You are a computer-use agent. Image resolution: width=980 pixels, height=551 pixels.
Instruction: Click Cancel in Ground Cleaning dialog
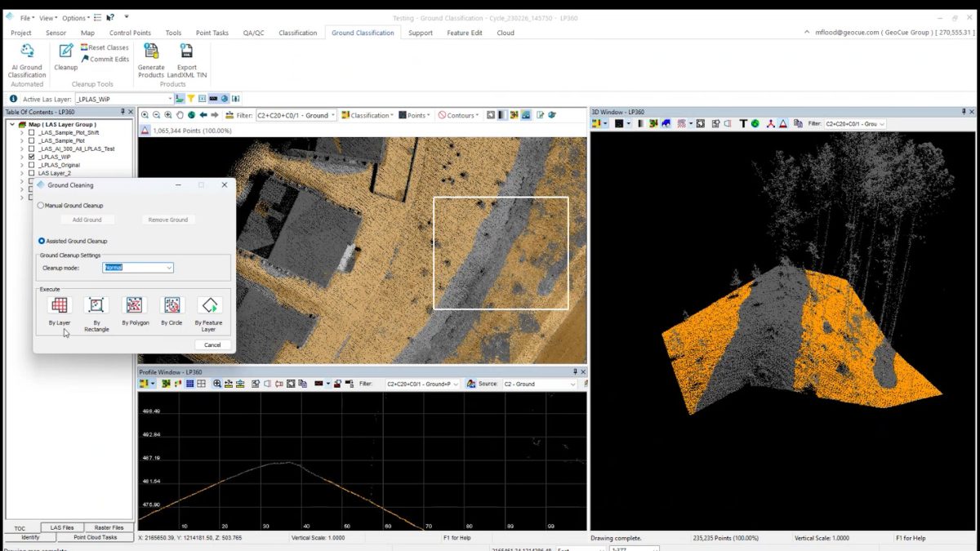point(212,344)
